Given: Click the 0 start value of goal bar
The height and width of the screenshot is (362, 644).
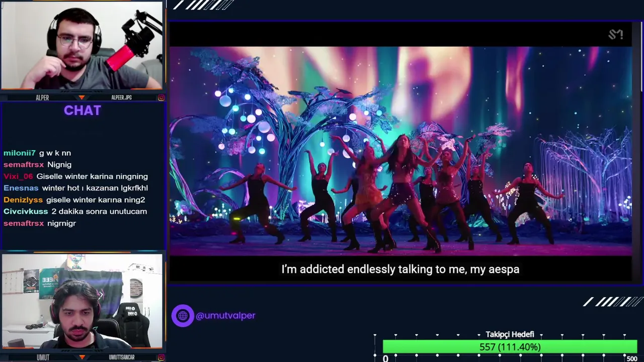Looking at the screenshot, I should pyautogui.click(x=385, y=358).
